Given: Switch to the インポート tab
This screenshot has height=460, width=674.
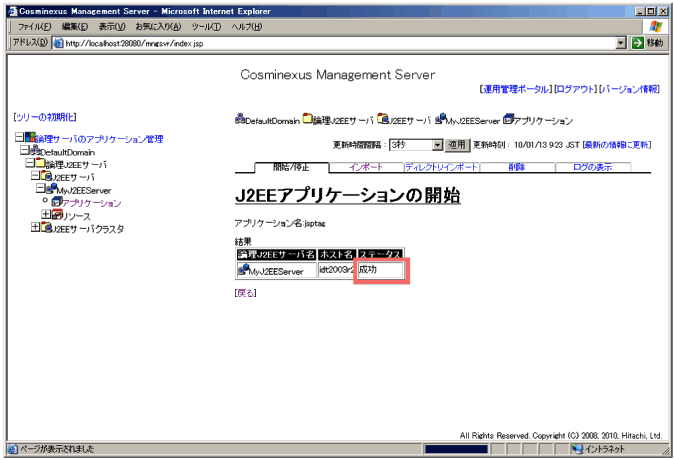Looking at the screenshot, I should [x=366, y=167].
